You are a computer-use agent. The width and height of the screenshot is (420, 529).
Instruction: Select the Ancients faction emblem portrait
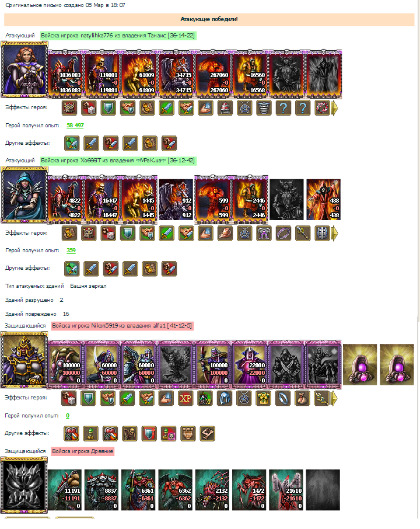[24, 485]
